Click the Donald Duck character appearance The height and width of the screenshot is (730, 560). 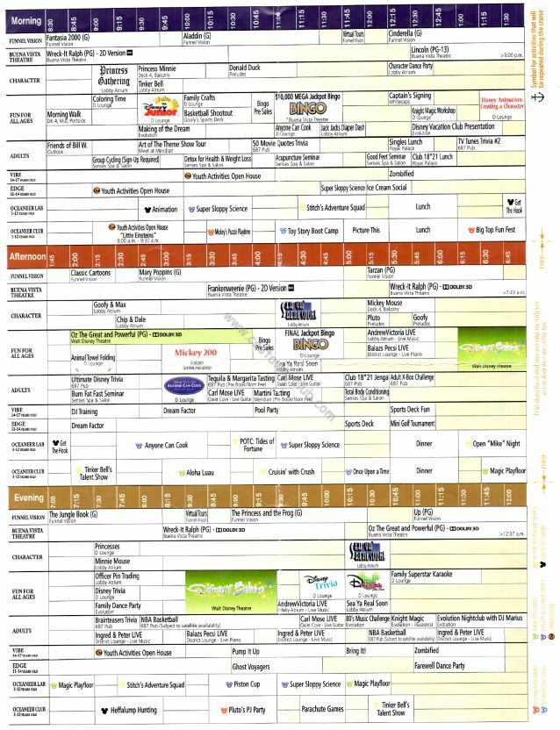(x=245, y=68)
